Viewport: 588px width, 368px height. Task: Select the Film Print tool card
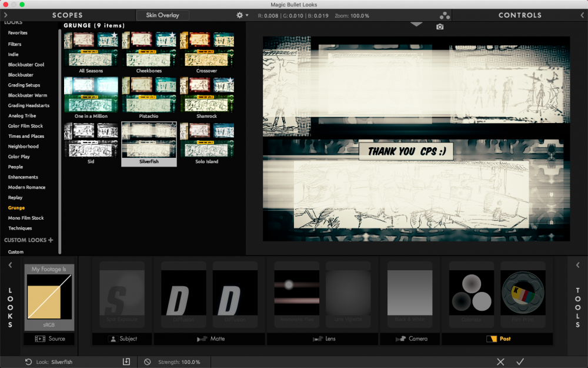click(x=523, y=294)
